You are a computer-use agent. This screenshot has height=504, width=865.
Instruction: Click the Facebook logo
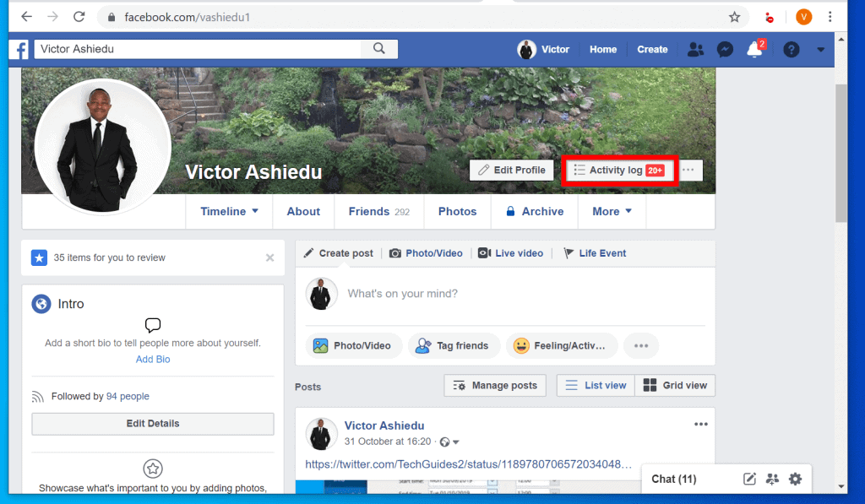(19, 50)
